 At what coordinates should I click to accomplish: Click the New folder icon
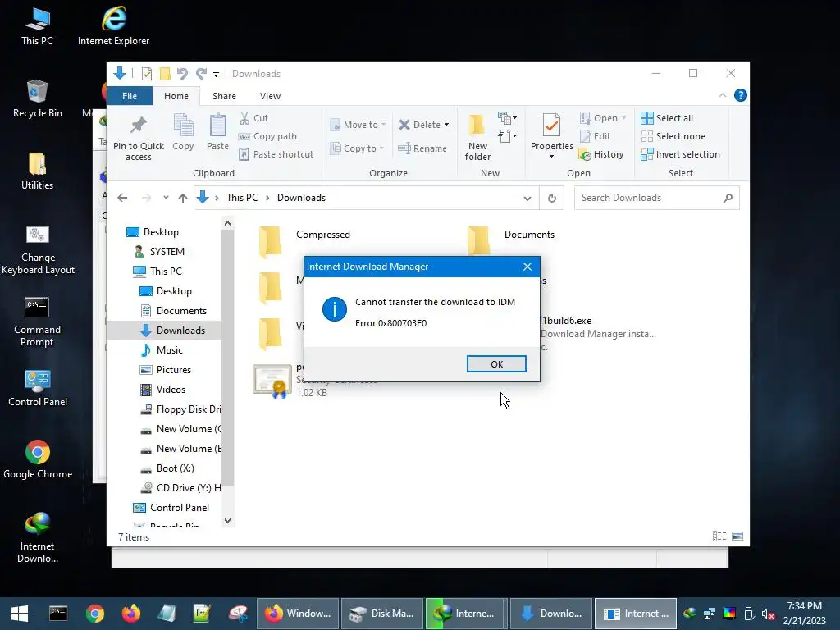[x=477, y=126]
